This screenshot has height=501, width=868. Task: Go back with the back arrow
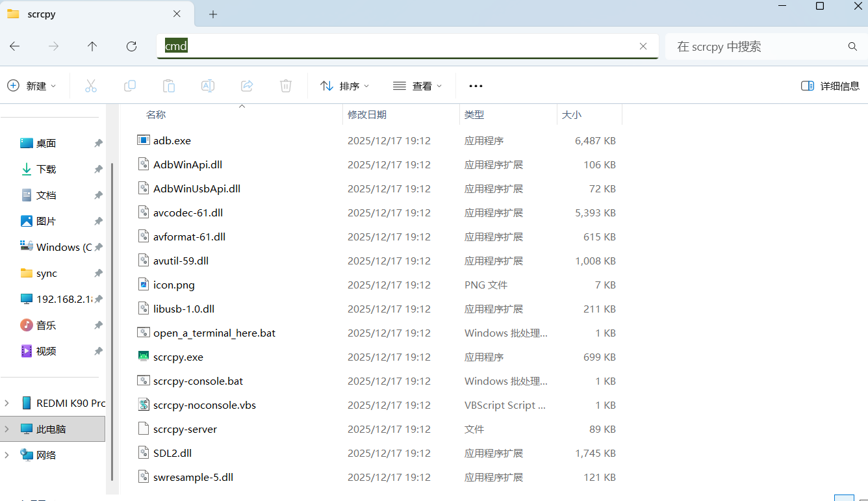click(x=14, y=46)
